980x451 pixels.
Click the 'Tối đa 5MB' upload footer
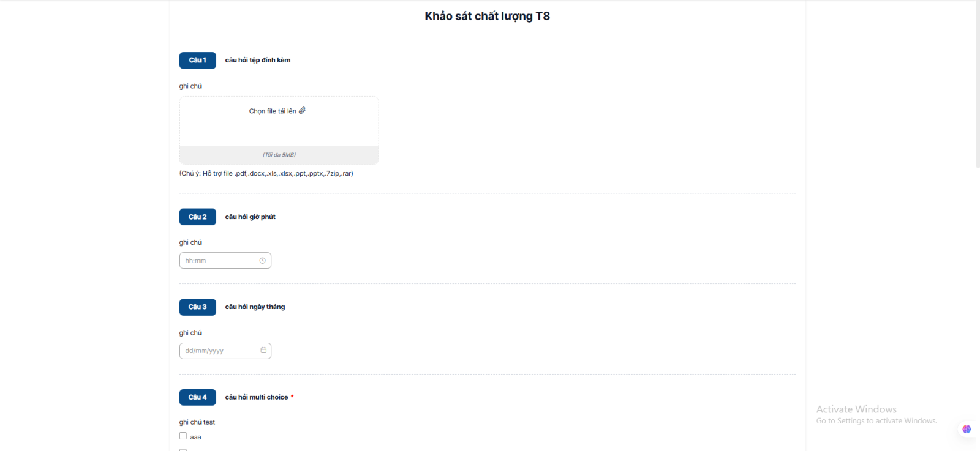(x=279, y=155)
